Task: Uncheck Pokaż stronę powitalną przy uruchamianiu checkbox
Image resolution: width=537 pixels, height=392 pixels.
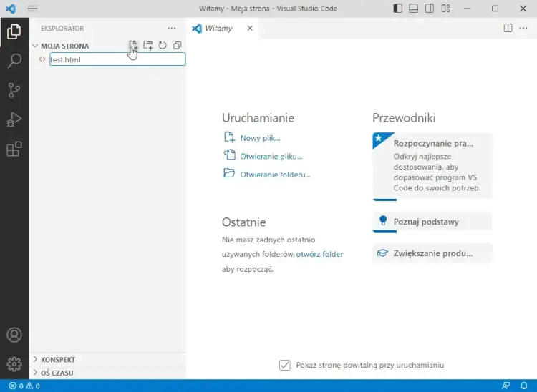Action: [285, 365]
